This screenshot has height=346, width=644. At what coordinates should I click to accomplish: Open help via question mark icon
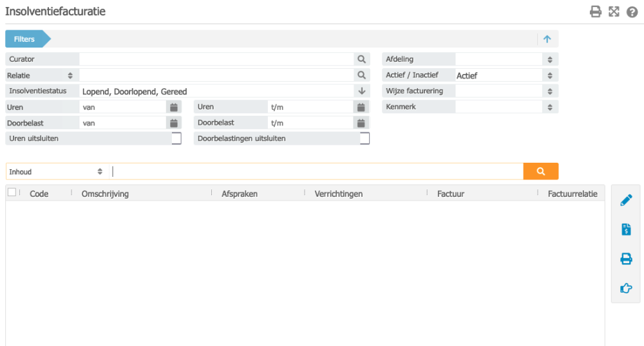(x=632, y=12)
